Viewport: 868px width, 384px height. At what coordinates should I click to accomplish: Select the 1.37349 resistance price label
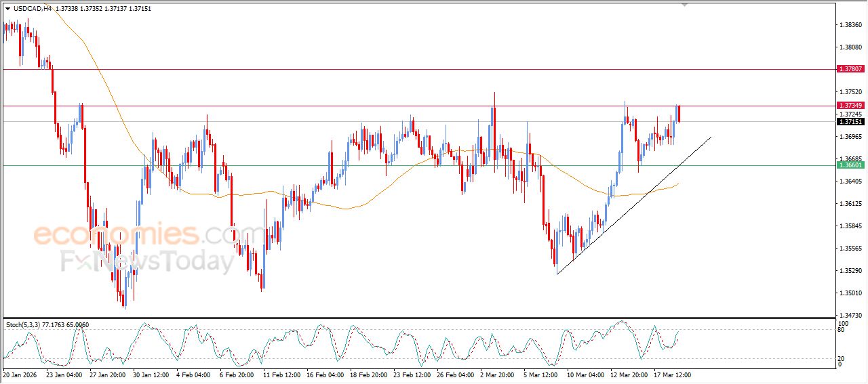(x=850, y=106)
